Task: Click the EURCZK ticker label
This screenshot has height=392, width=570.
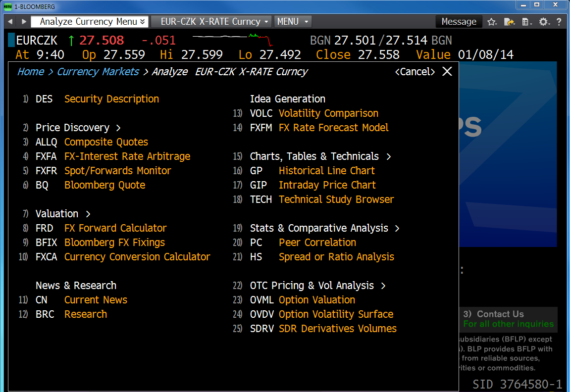Action: (37, 40)
